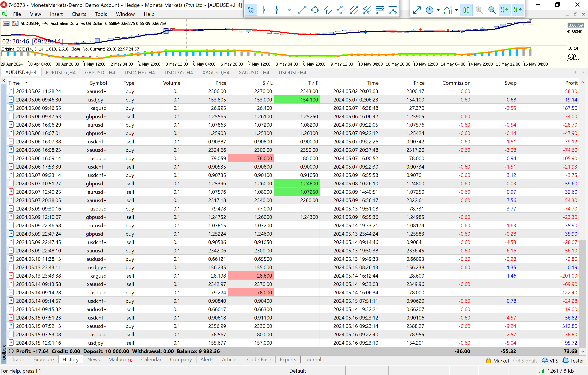Select the Fibonacci retracement tool

(x=380, y=10)
